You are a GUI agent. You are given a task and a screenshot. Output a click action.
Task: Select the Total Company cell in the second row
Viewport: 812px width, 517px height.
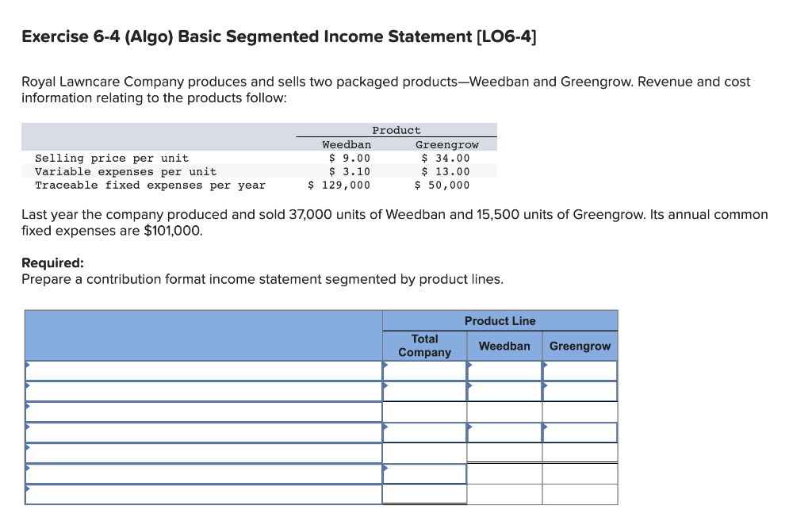424,390
